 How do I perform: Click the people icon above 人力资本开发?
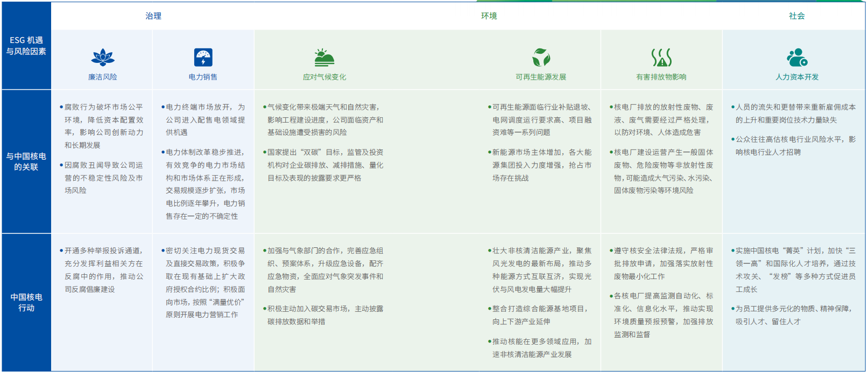click(797, 58)
